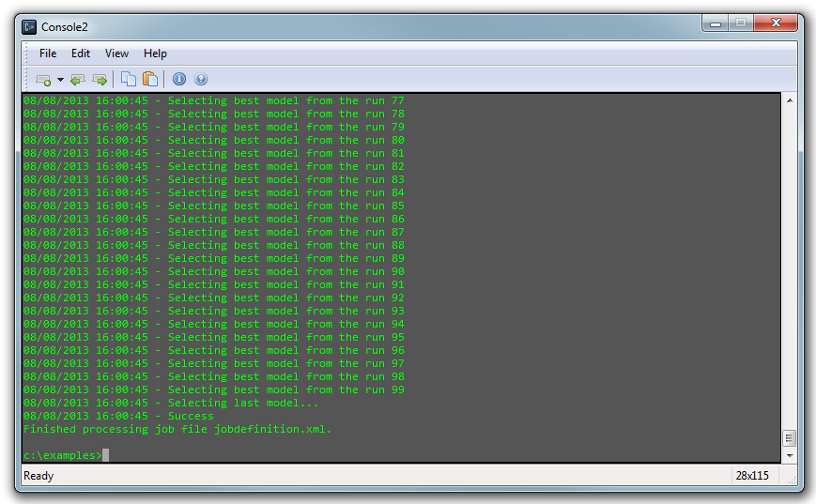816x504 pixels.
Task: Click the 28x115 size indicator in status bar
Action: 751,476
